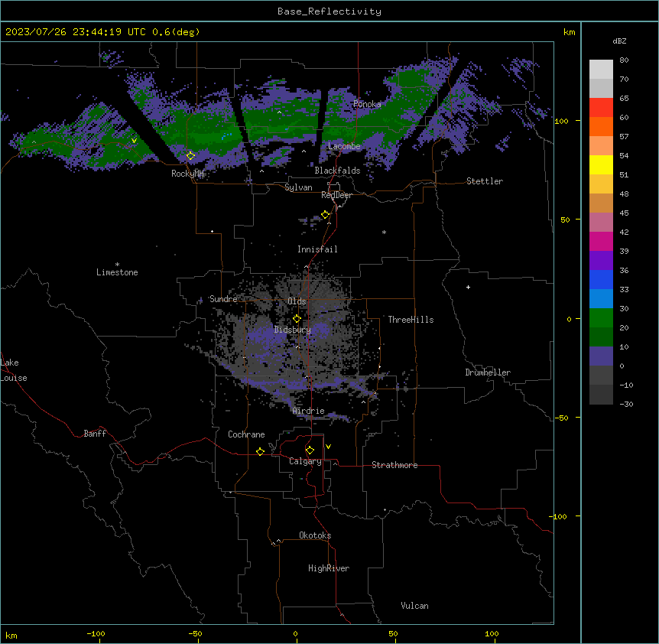Image resolution: width=659 pixels, height=644 pixels.
Task: Click the Okotoks label
Action: (x=315, y=535)
